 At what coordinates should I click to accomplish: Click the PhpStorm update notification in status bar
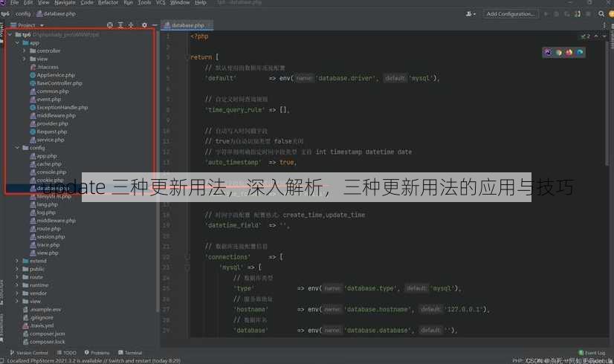click(94, 360)
